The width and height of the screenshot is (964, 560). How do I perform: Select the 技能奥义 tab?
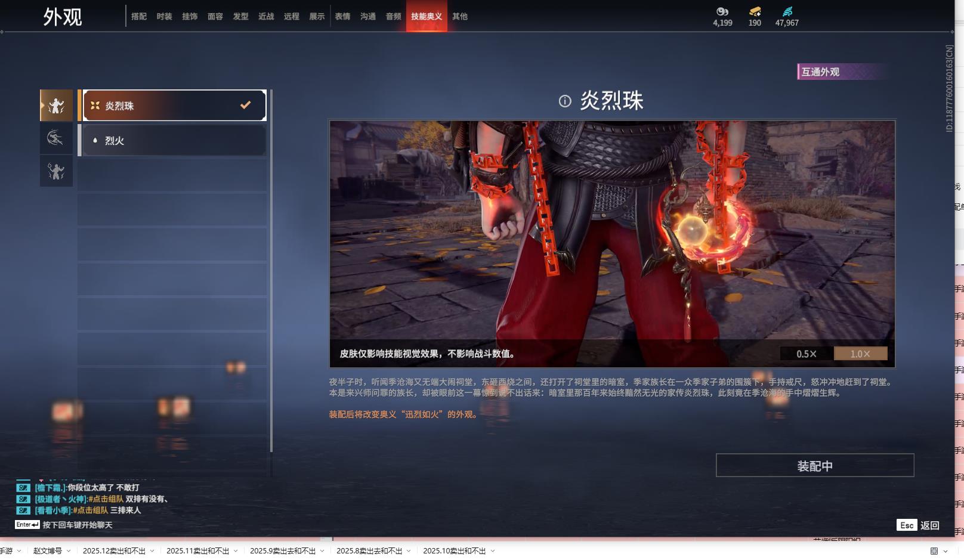pos(427,16)
